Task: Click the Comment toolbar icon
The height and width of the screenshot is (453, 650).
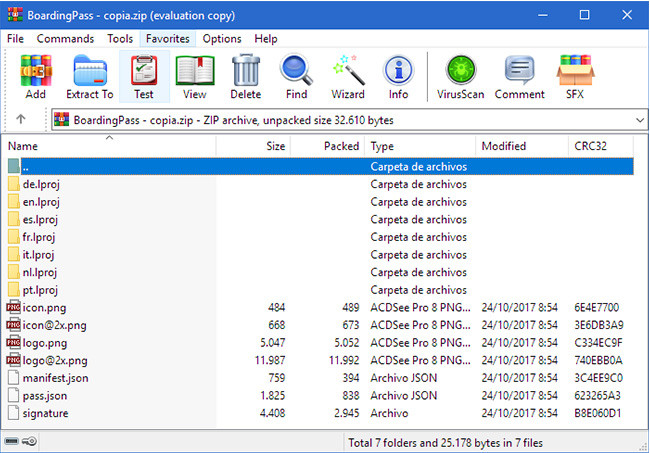Action: pos(519,76)
